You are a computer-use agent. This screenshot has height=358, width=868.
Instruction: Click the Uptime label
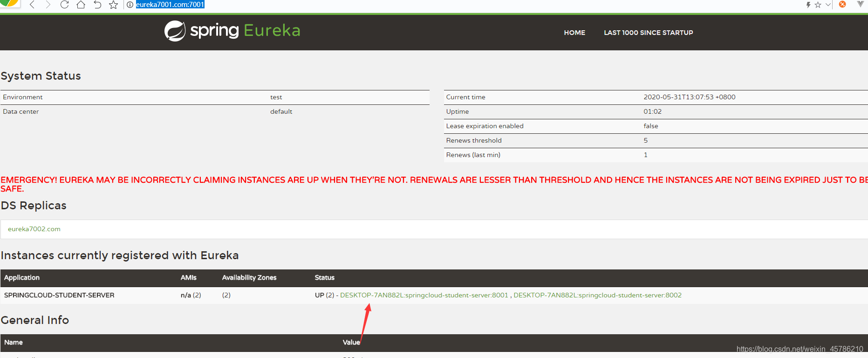pos(458,111)
